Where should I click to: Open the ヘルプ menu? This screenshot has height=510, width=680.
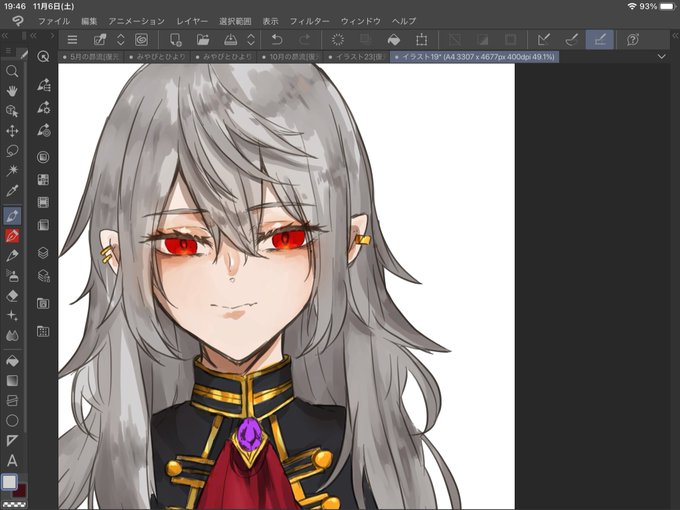(404, 21)
